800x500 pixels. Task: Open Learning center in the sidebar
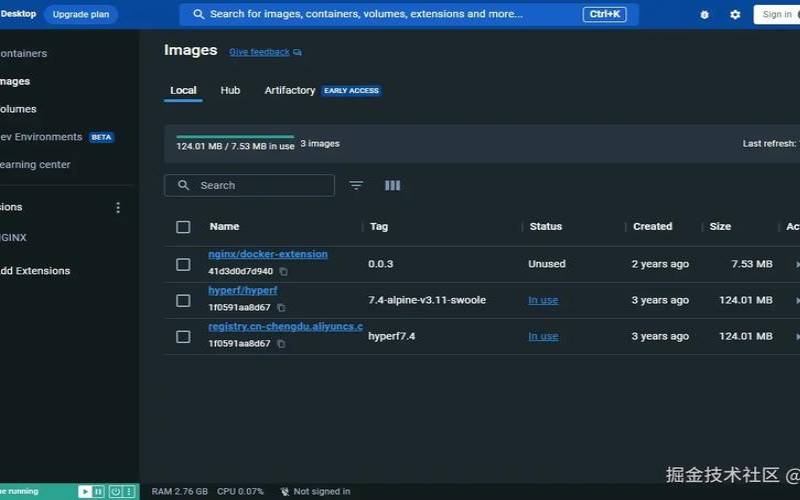(35, 165)
